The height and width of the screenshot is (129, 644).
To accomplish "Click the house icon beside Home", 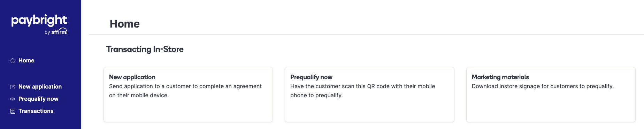I will click(13, 61).
